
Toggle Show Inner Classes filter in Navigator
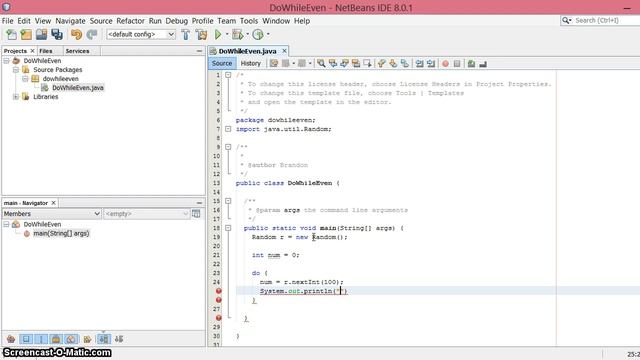coord(71,339)
